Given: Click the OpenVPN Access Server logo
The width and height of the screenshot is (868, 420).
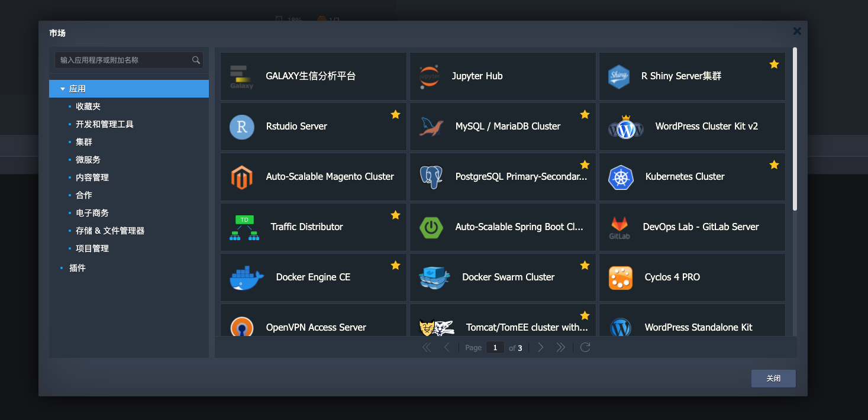Looking at the screenshot, I should pos(242,327).
